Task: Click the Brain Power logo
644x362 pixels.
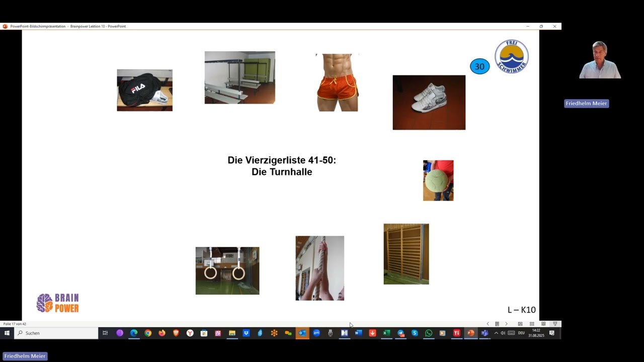Action: tap(57, 303)
